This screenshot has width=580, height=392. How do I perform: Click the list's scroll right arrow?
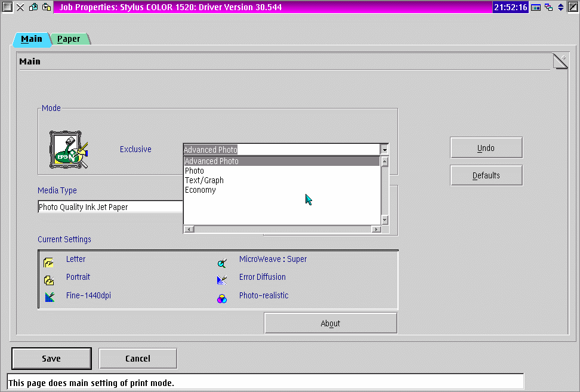376,229
